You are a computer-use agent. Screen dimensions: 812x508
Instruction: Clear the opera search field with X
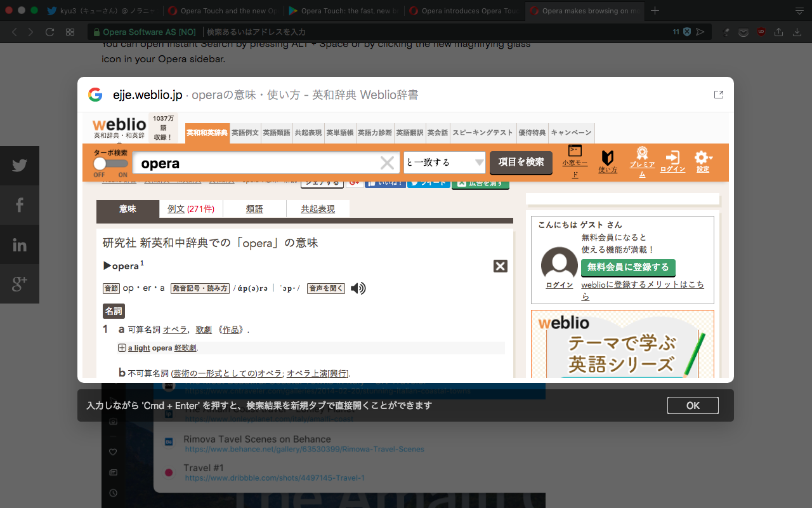tap(387, 163)
